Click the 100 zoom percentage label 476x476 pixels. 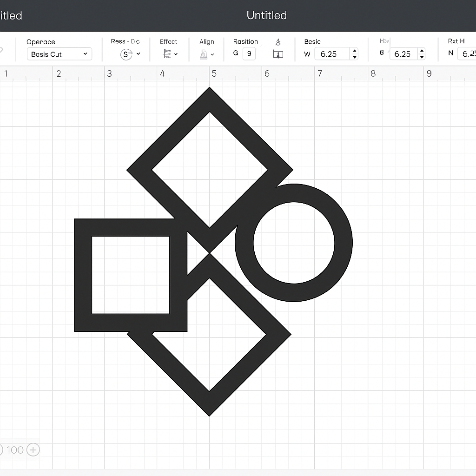coord(15,450)
